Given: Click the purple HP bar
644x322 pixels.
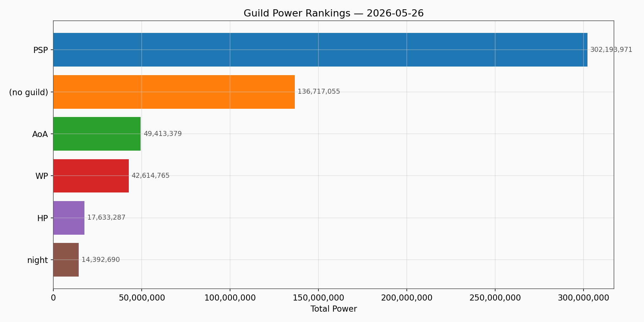Looking at the screenshot, I should coord(69,218).
